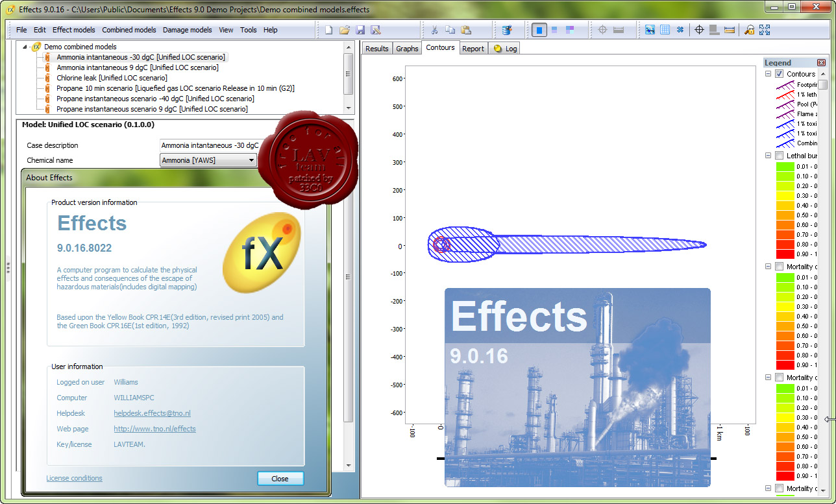Collapse the first Mortality legend group
Screen dimensions: 836x504
(768, 267)
